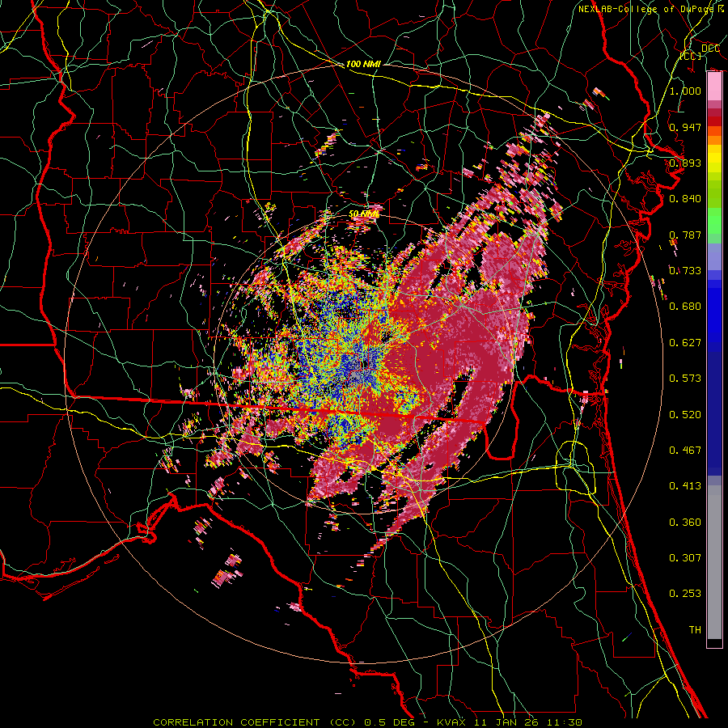Image resolution: width=728 pixels, height=728 pixels.
Task: Click the 100 NMI range ring label
Action: coord(363,64)
